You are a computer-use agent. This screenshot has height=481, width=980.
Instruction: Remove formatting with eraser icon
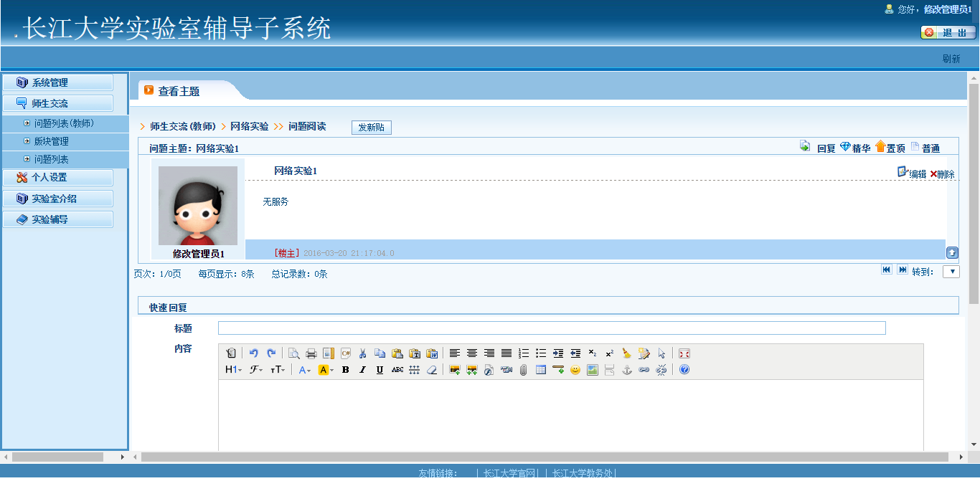[432, 370]
